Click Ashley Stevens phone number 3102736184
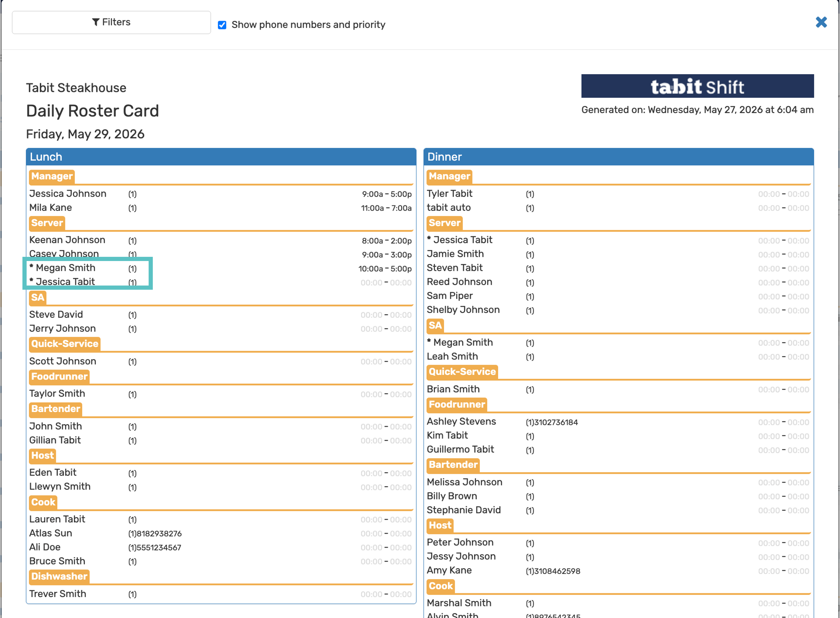 point(556,422)
